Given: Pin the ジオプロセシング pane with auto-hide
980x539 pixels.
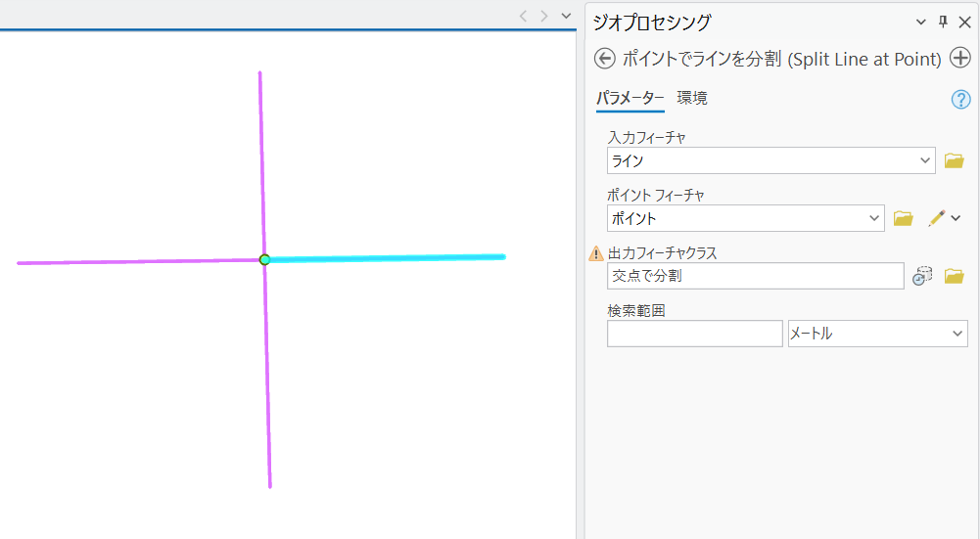Looking at the screenshot, I should pyautogui.click(x=944, y=22).
